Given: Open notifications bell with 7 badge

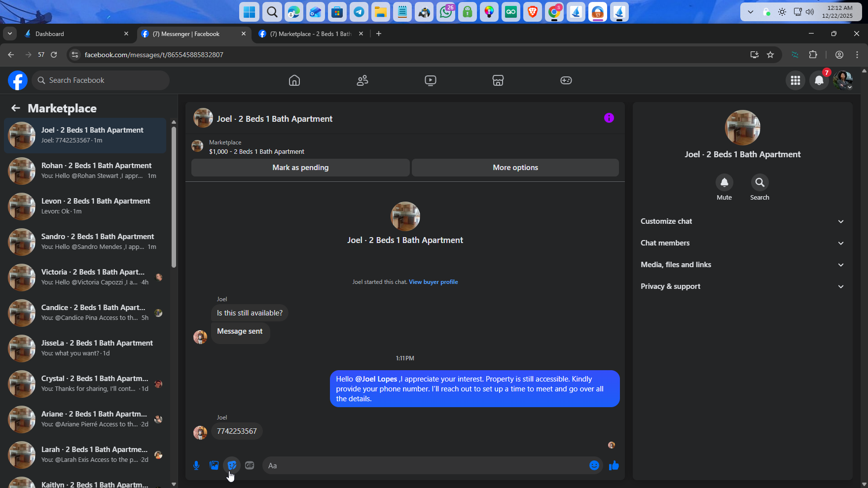Looking at the screenshot, I should (819, 80).
